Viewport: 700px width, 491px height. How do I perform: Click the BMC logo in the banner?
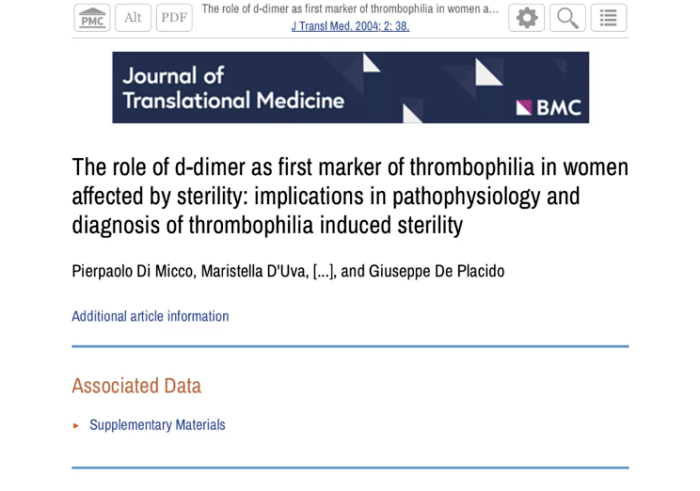click(x=548, y=107)
